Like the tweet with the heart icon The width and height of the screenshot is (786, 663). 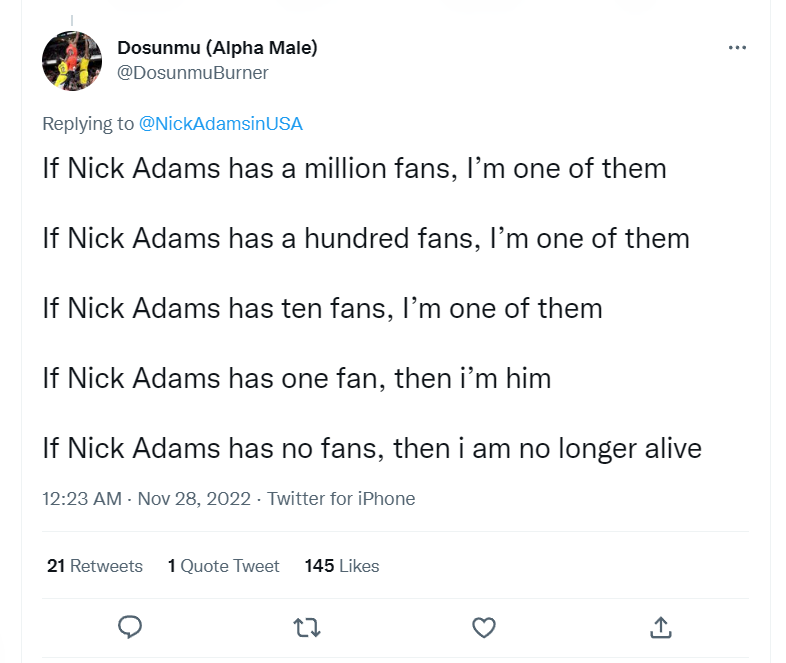(x=484, y=627)
